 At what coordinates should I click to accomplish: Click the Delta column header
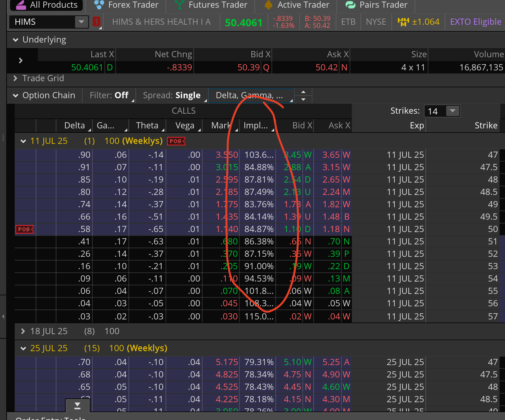pyautogui.click(x=74, y=126)
